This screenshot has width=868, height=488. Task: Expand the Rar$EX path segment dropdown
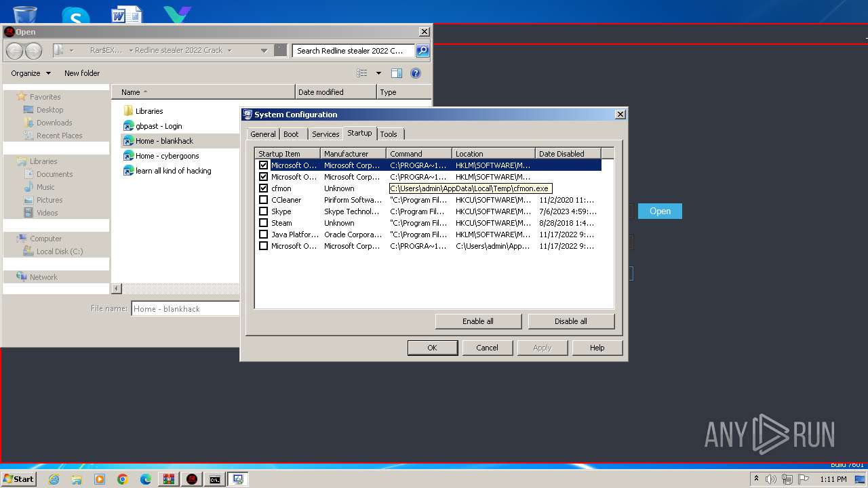(130, 50)
